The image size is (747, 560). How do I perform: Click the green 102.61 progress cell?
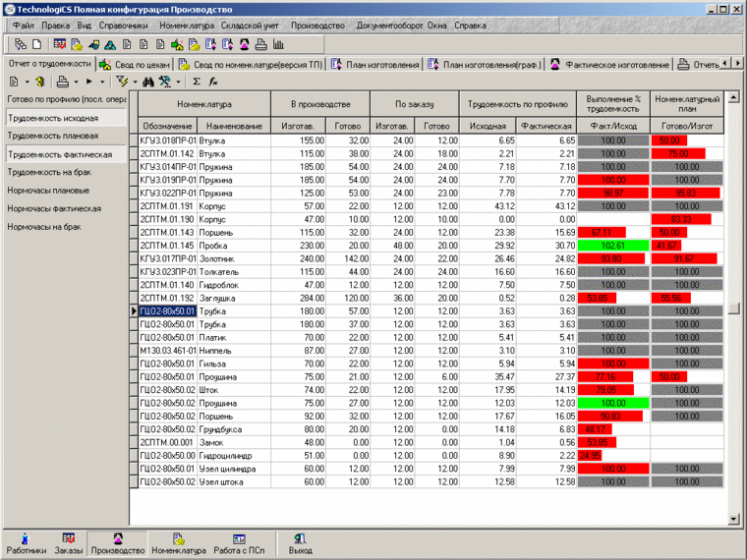click(613, 246)
